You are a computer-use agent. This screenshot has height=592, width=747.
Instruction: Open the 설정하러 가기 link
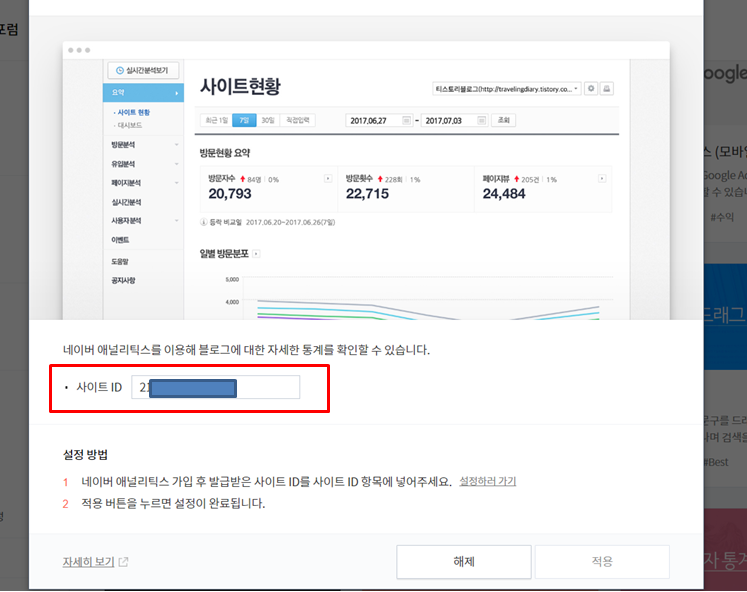487,481
